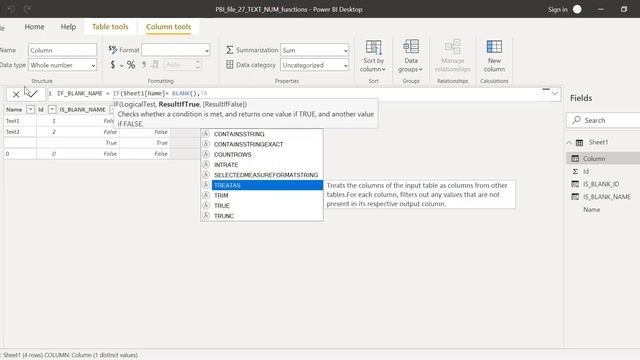Collapse the Sheet1 table in Fields
The height and width of the screenshot is (360, 640).
coord(569,142)
